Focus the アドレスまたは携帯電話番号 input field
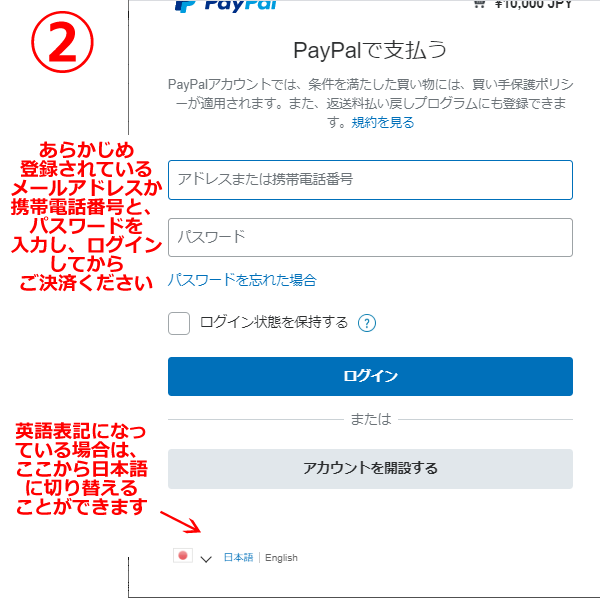This screenshot has width=600, height=600. coord(370,180)
